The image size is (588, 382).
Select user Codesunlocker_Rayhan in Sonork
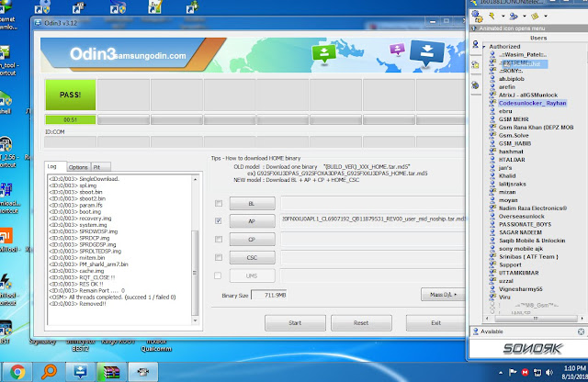click(x=532, y=103)
